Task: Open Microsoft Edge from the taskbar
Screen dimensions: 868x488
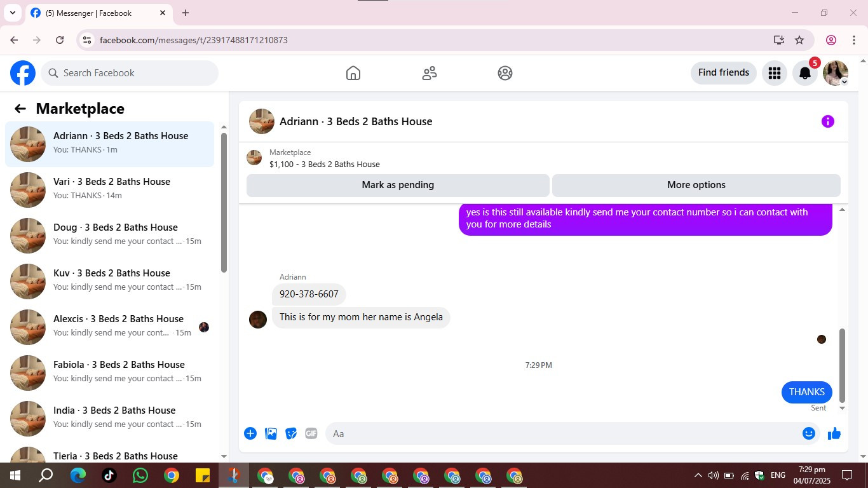Action: tap(78, 475)
